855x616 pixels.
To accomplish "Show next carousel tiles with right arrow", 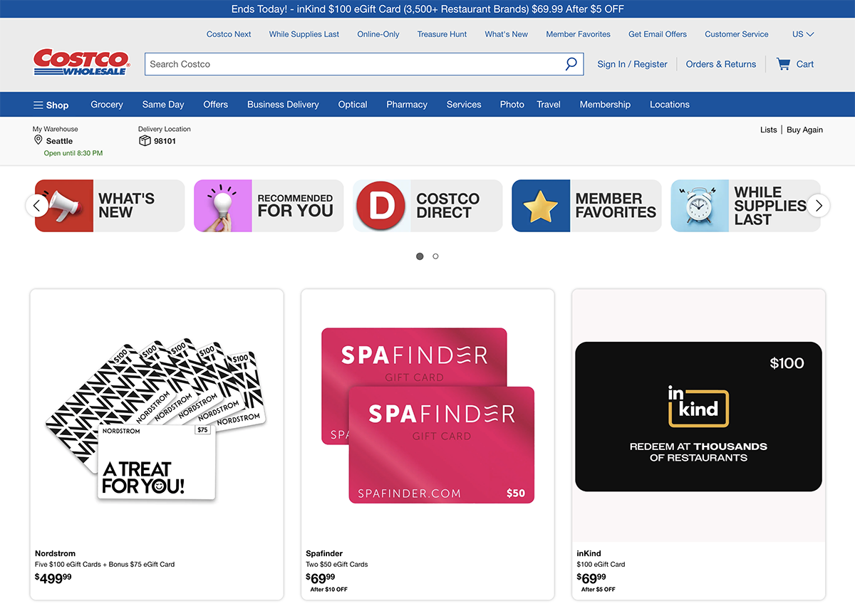I will pyautogui.click(x=819, y=206).
